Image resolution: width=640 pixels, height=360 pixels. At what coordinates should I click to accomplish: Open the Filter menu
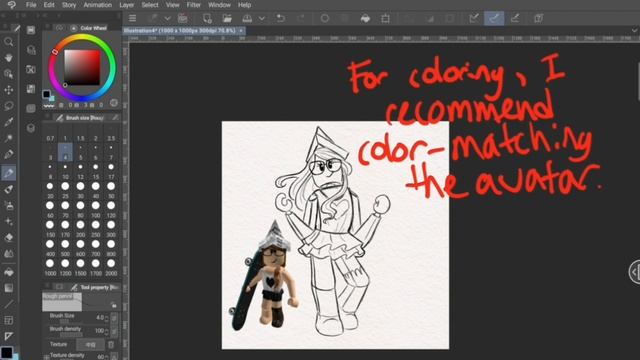(193, 5)
